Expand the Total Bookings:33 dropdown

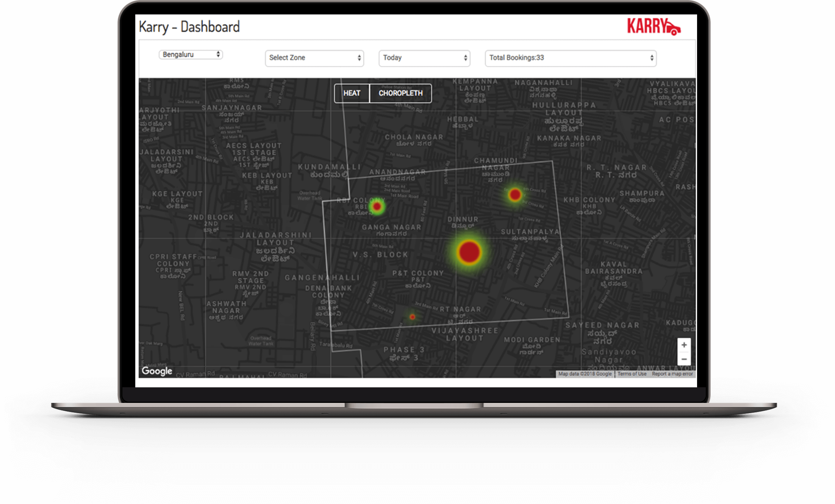click(571, 58)
